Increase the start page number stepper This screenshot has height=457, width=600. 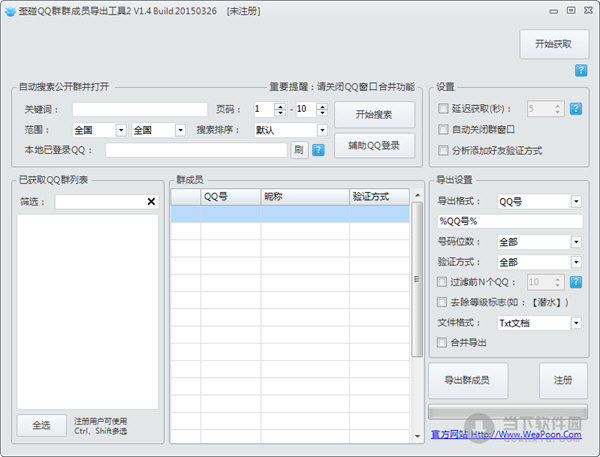(x=280, y=106)
